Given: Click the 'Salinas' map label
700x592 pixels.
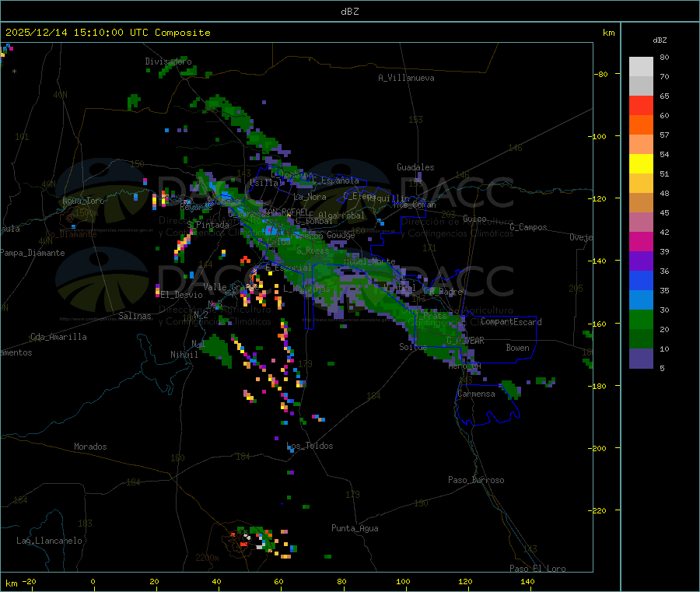Looking at the screenshot, I should tap(135, 316).
